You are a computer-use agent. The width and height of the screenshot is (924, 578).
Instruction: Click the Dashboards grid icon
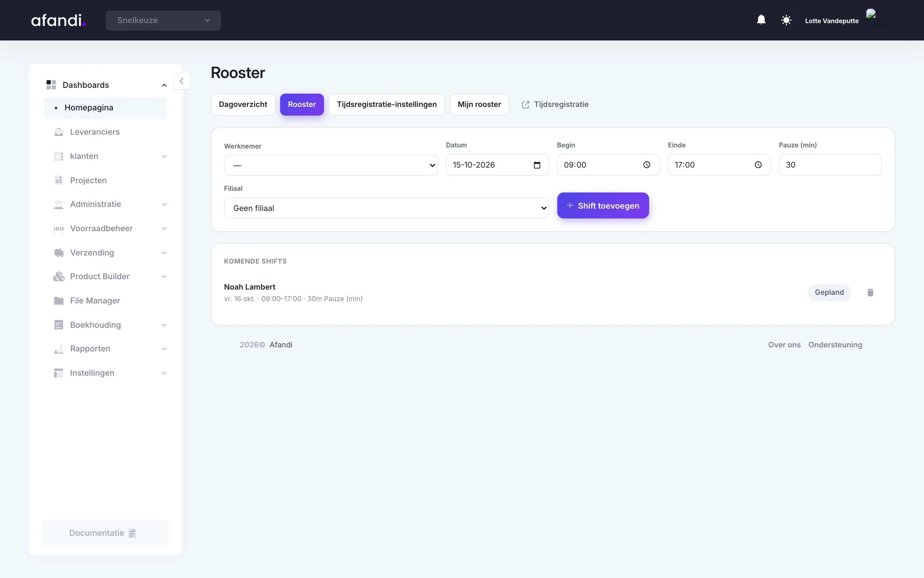[51, 85]
